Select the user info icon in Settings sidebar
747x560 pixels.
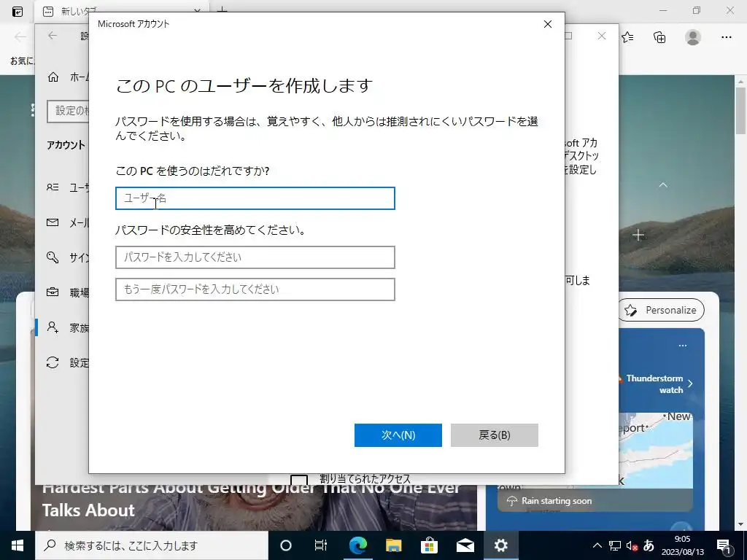coord(53,187)
